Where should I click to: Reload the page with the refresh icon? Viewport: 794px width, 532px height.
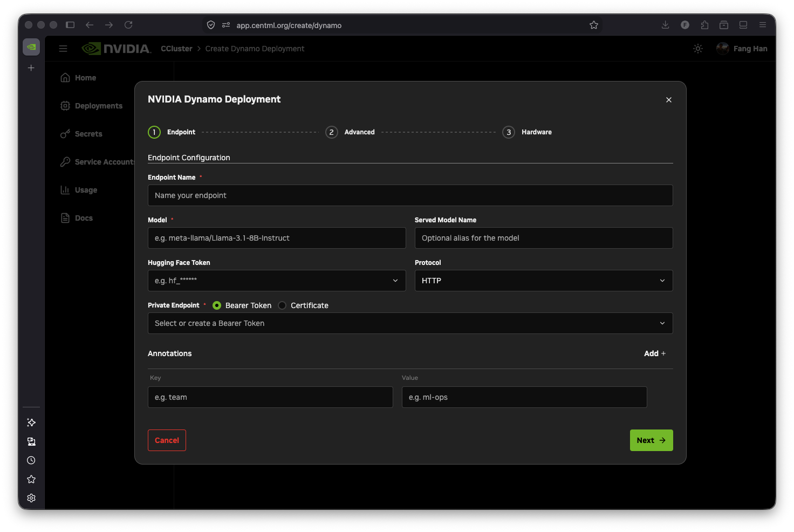(128, 25)
